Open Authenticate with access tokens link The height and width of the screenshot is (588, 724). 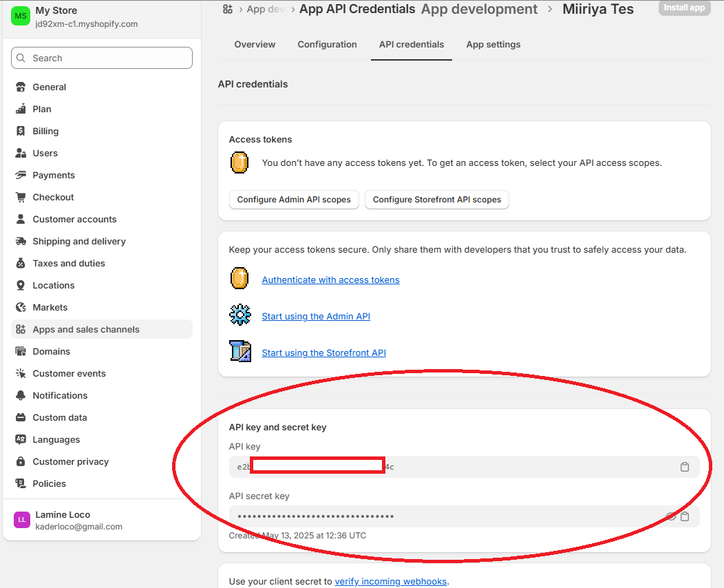[330, 280]
